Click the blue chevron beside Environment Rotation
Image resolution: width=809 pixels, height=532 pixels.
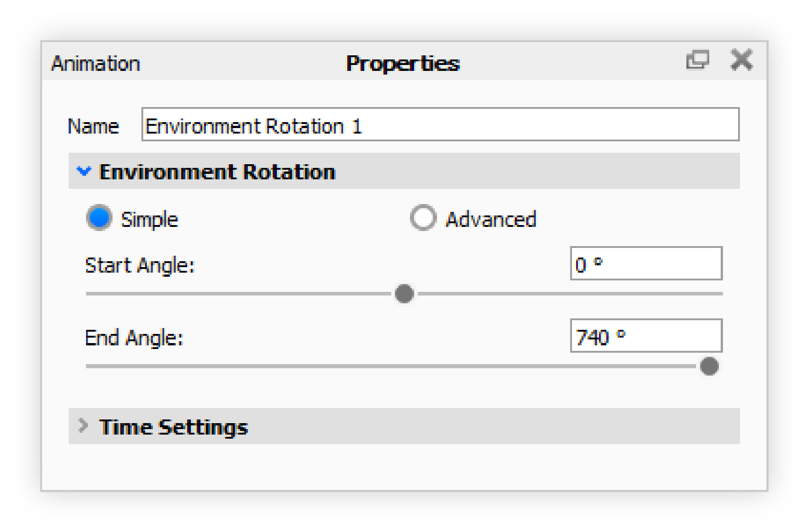84,172
